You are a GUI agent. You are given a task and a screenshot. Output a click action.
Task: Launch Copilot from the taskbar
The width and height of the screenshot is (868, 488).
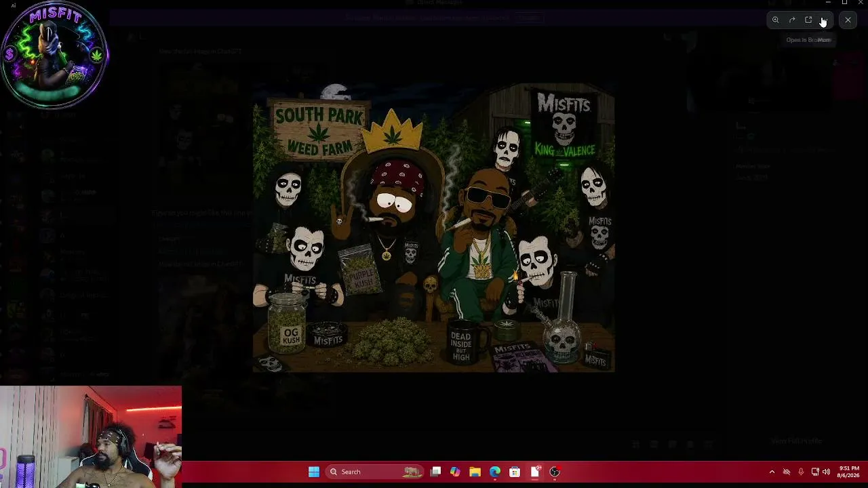pyautogui.click(x=455, y=472)
